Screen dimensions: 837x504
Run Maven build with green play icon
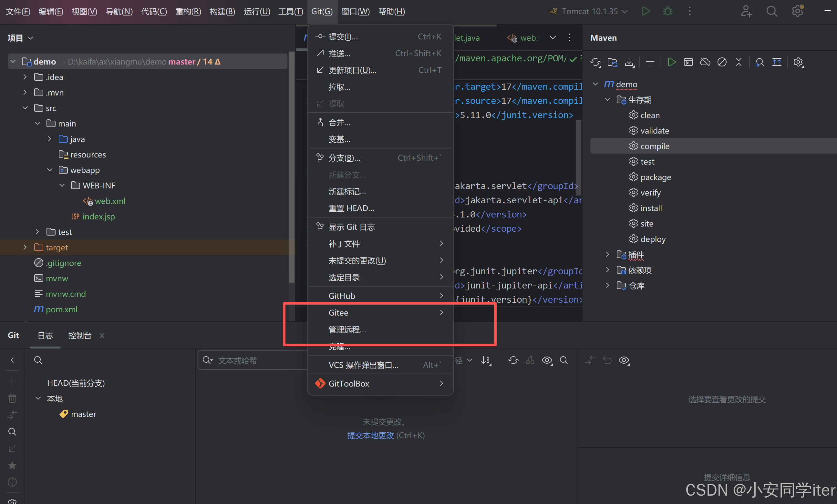[x=671, y=62]
